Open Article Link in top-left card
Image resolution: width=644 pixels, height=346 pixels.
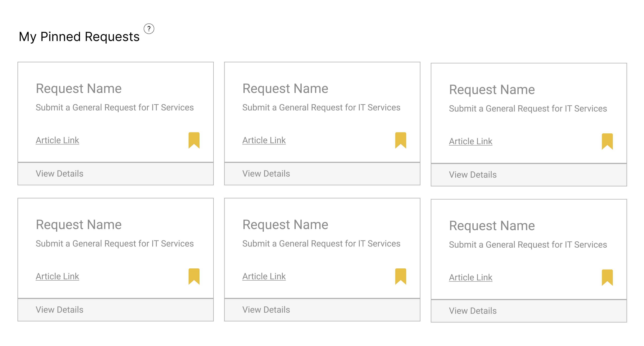pyautogui.click(x=57, y=140)
